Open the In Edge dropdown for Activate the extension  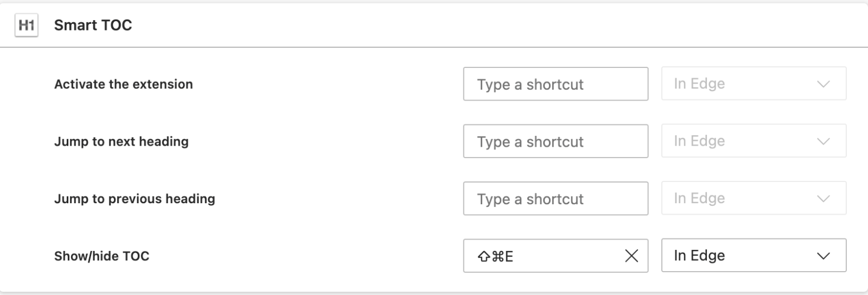click(754, 84)
